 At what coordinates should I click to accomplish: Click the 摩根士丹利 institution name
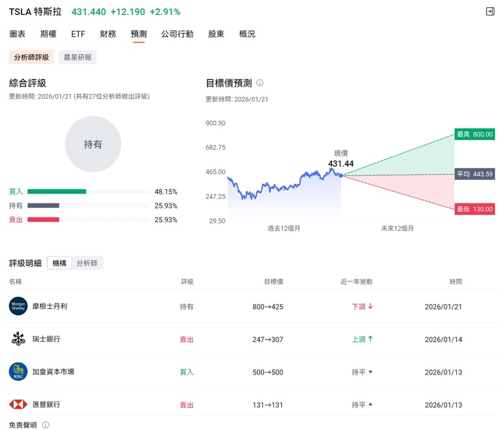50,306
